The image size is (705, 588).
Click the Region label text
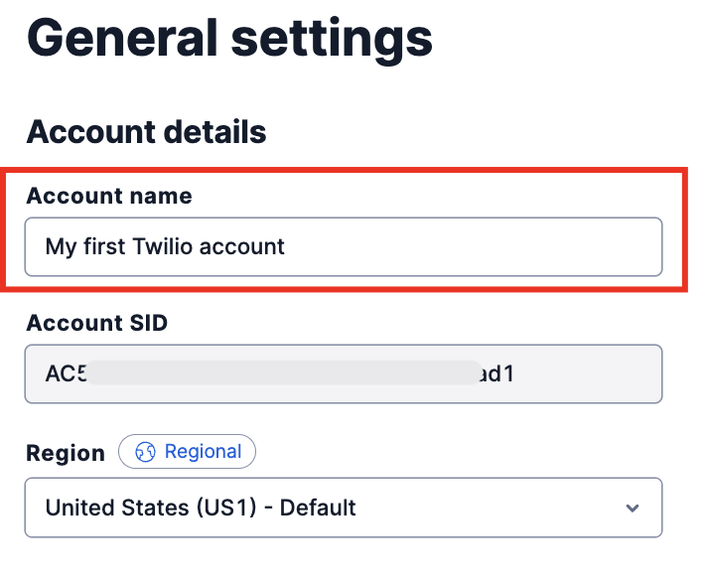coord(66,453)
